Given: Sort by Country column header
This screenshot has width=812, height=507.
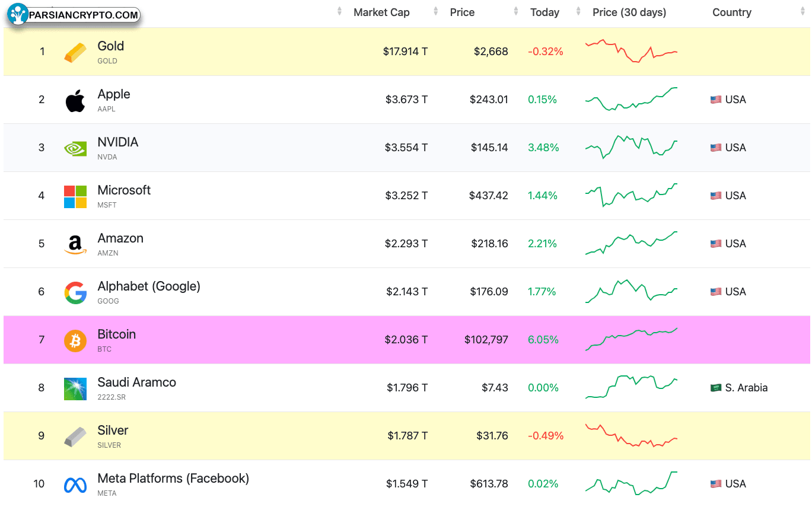Looking at the screenshot, I should pyautogui.click(x=731, y=12).
